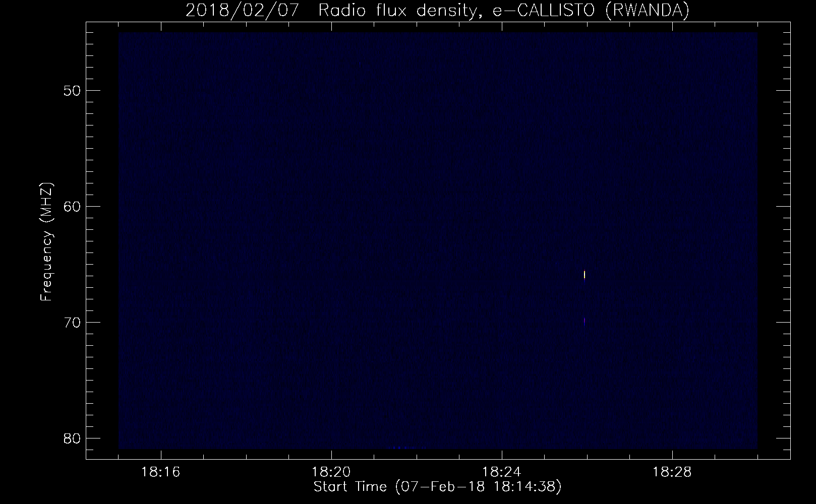Viewport: 816px width, 504px height.
Task: Click the 60 MHz frequency tick label
Action: [x=71, y=207]
